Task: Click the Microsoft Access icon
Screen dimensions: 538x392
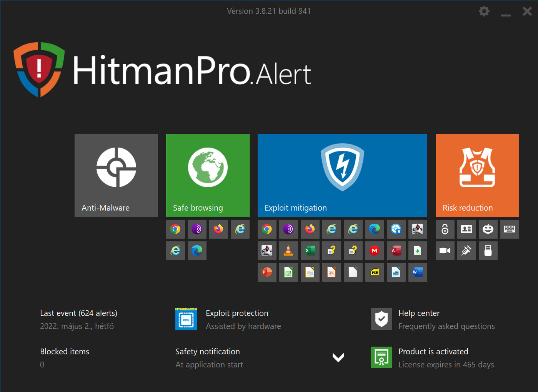Action: coord(396,251)
